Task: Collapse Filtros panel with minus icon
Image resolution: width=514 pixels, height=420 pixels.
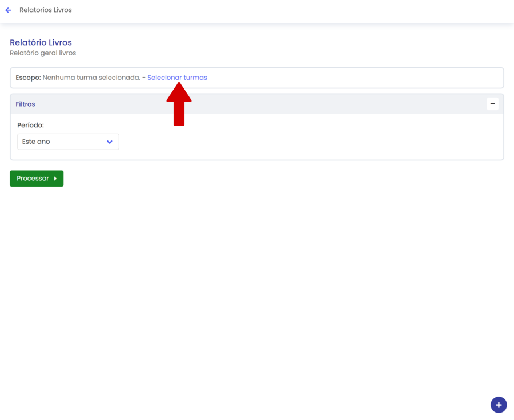Action: point(492,104)
